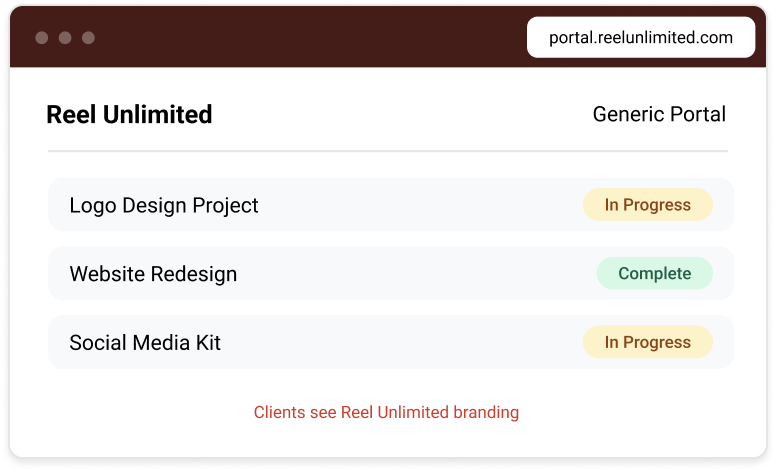Click the Reel Unlimited brand heading
The height and width of the screenshot is (472, 776).
coord(129,115)
